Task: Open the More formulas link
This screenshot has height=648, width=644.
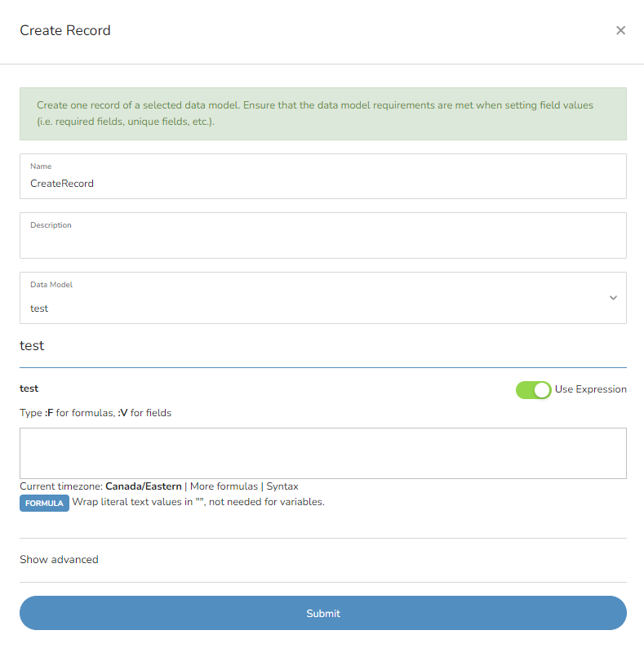Action: 224,486
